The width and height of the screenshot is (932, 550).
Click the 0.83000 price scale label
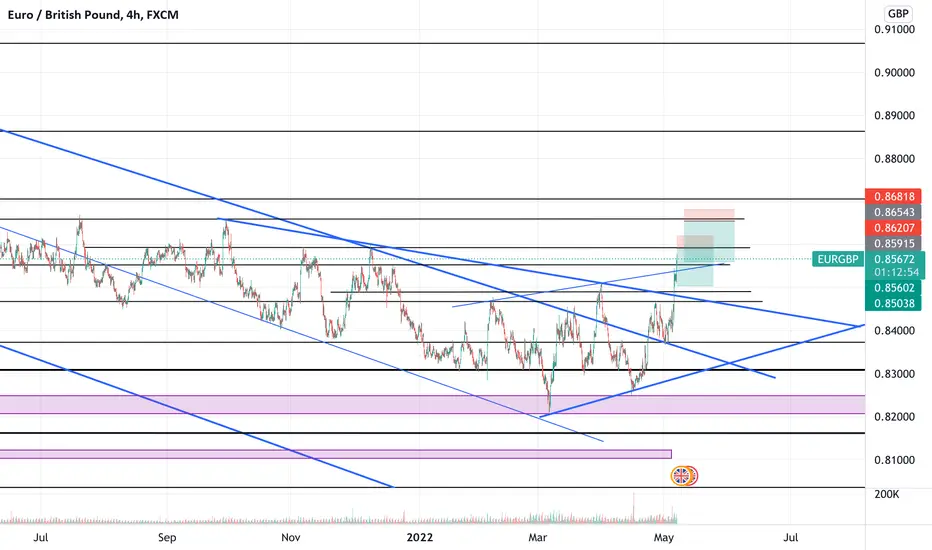(x=895, y=374)
